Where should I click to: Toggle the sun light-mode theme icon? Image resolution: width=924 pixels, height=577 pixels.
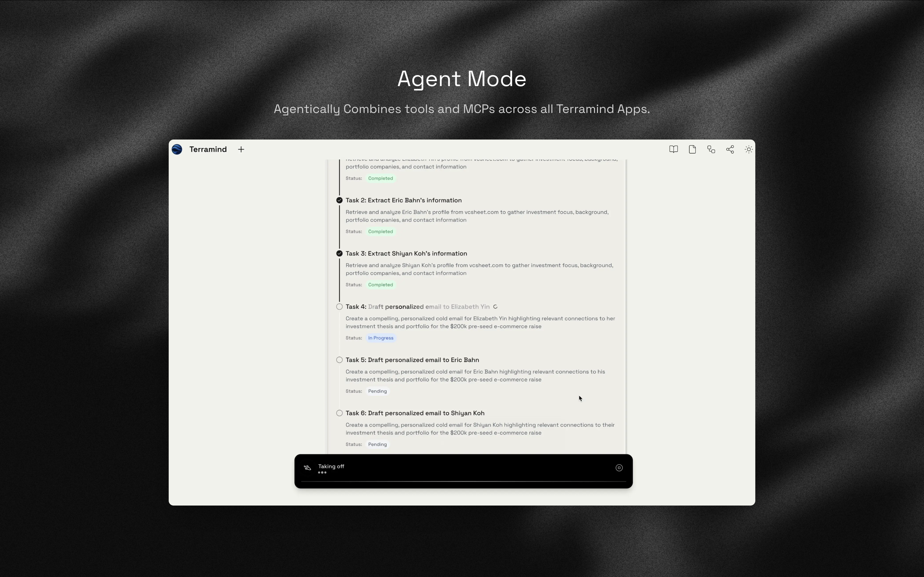(x=749, y=149)
